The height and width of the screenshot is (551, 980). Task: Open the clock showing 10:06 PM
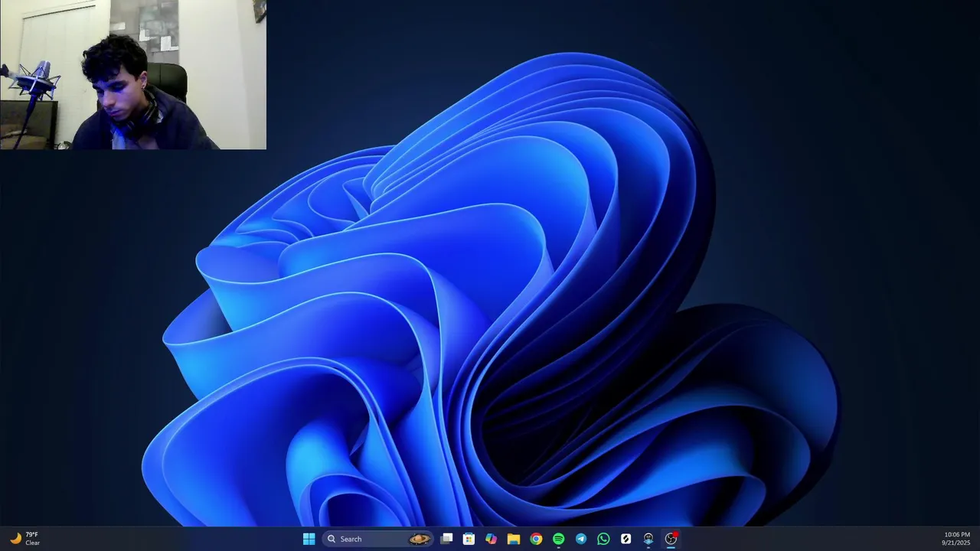957,539
